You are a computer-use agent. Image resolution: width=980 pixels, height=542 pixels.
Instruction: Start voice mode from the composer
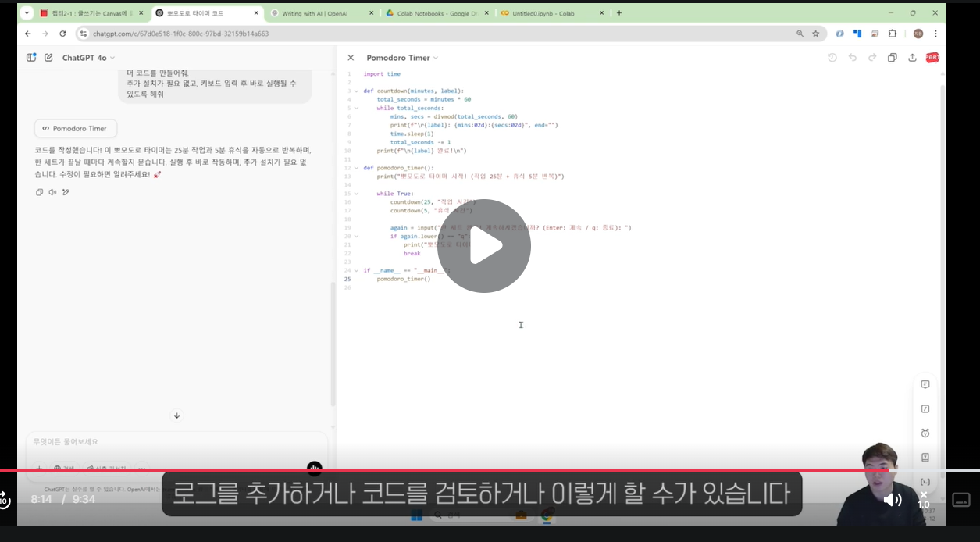[x=315, y=469]
